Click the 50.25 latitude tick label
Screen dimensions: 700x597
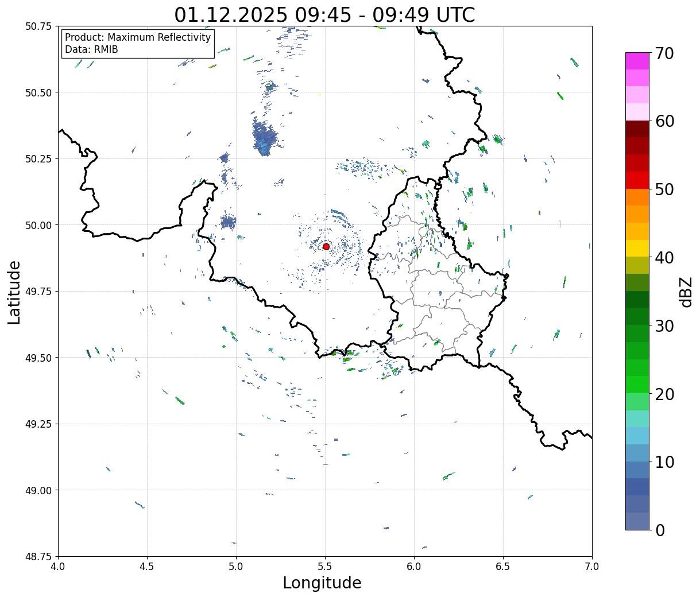click(38, 159)
